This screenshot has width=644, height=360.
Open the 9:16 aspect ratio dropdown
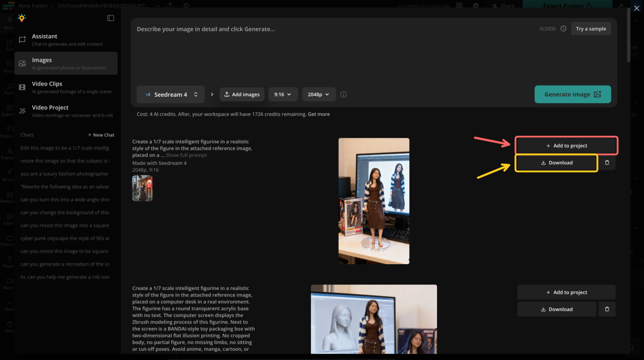[x=283, y=94]
